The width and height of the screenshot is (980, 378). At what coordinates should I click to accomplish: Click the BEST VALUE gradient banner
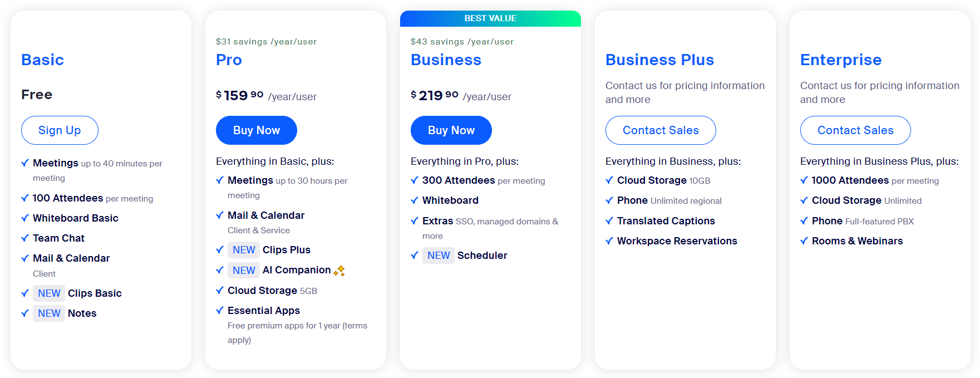pyautogui.click(x=490, y=18)
